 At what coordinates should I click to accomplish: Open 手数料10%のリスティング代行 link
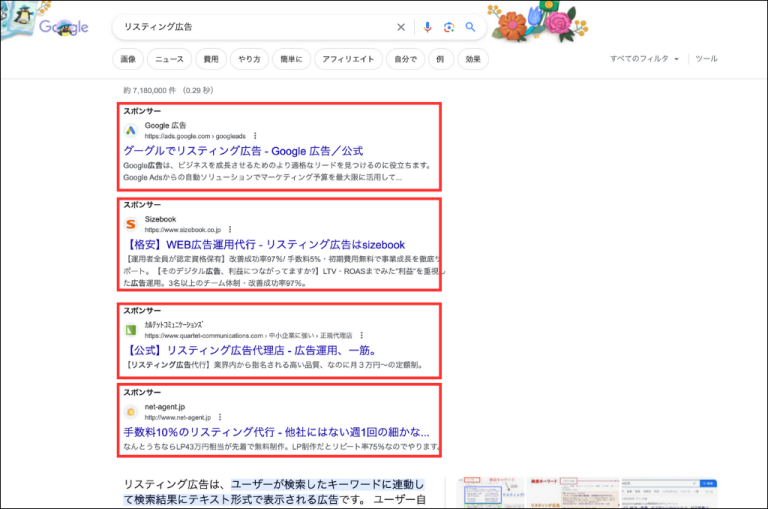(x=276, y=432)
